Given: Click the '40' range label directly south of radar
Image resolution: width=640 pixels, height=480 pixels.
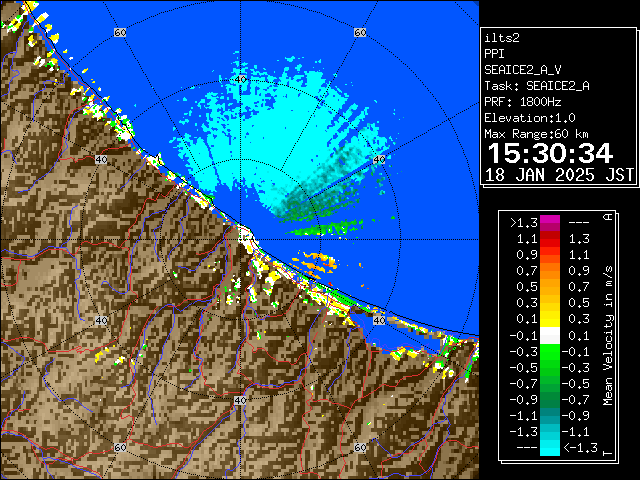Looking at the screenshot, I should point(240,400).
